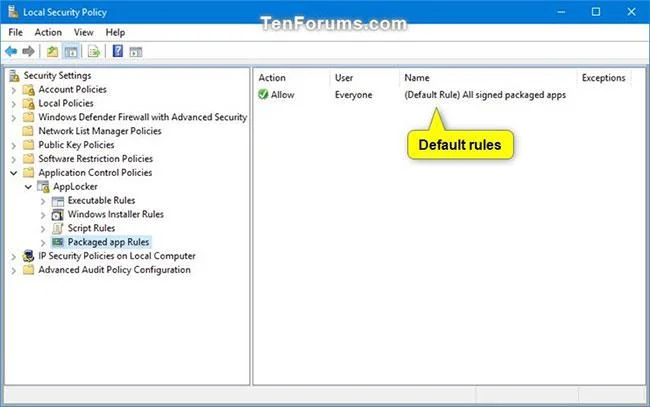Click the Export List toolbar icon

pyautogui.click(x=94, y=52)
